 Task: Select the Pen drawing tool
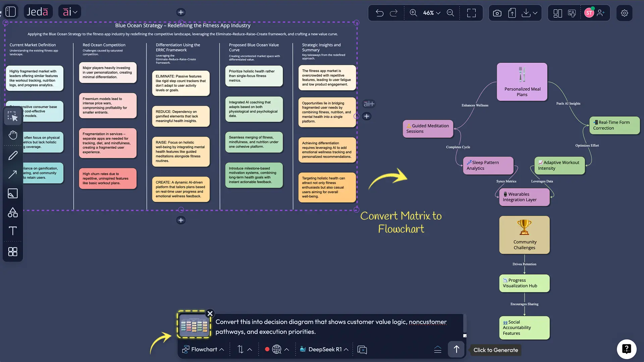[12, 155]
